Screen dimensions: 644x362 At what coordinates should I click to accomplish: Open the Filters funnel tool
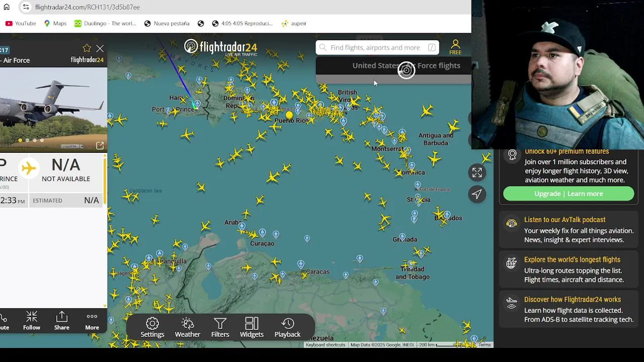click(220, 327)
